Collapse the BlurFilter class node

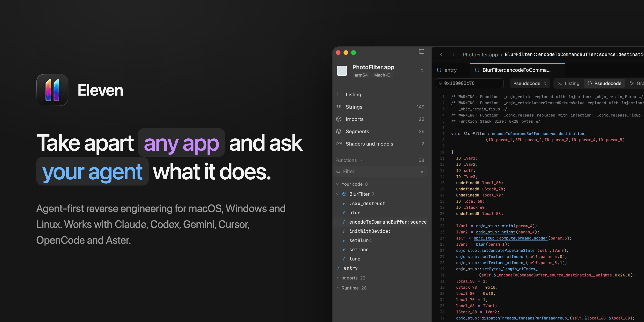pos(337,194)
